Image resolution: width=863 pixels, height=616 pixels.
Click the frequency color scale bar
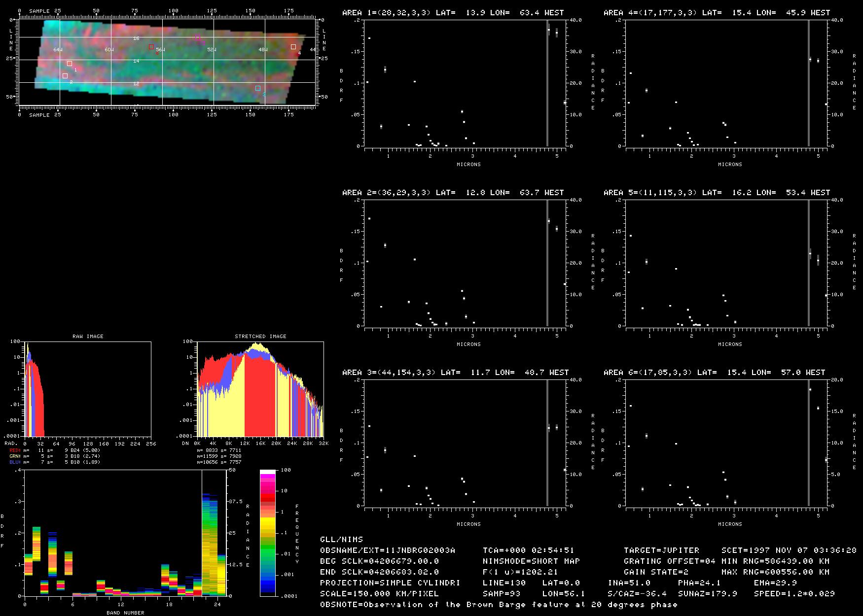tap(268, 533)
